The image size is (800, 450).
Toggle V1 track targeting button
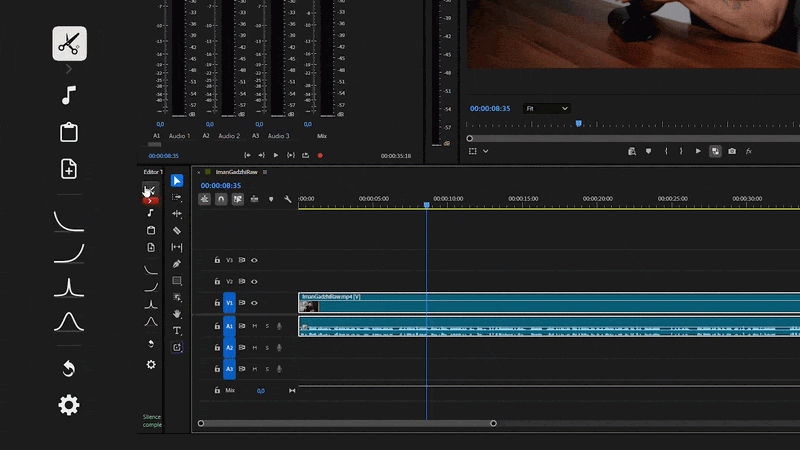230,303
